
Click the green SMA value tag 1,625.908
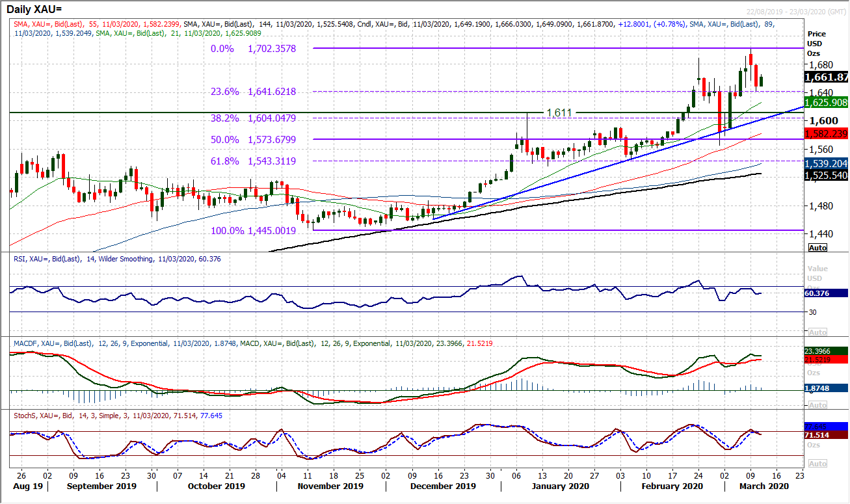tap(827, 102)
